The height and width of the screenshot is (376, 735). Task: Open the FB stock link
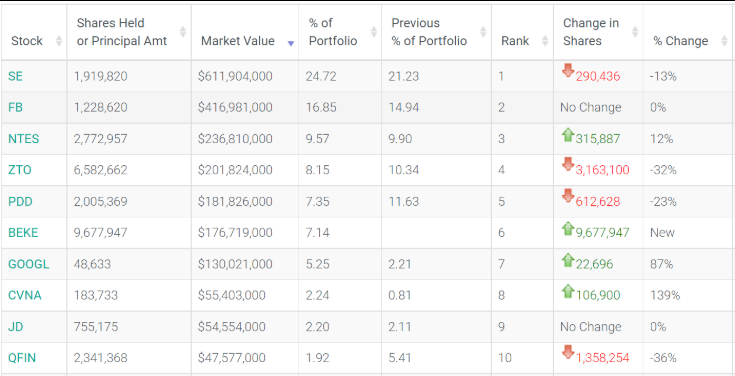coord(15,107)
